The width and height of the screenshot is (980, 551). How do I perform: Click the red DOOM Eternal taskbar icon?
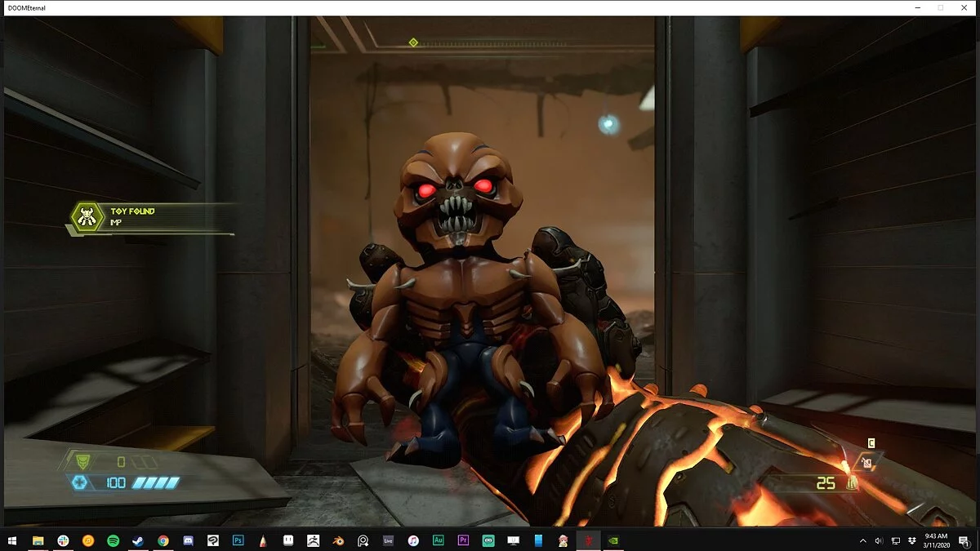[x=588, y=540]
